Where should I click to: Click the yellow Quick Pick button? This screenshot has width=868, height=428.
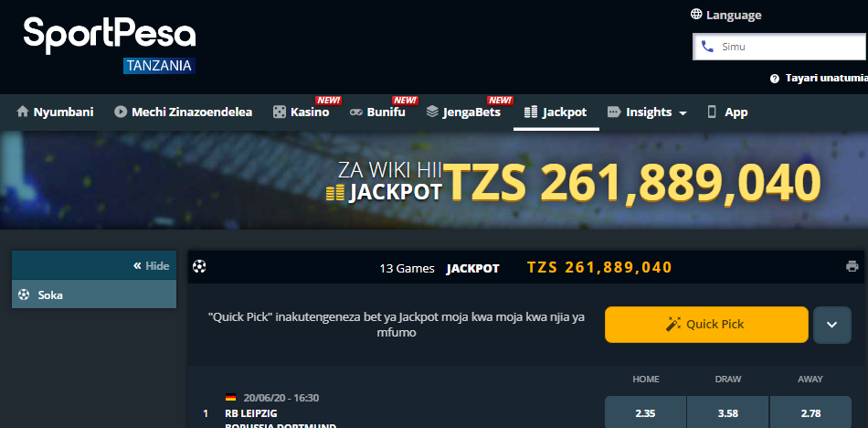click(x=706, y=325)
